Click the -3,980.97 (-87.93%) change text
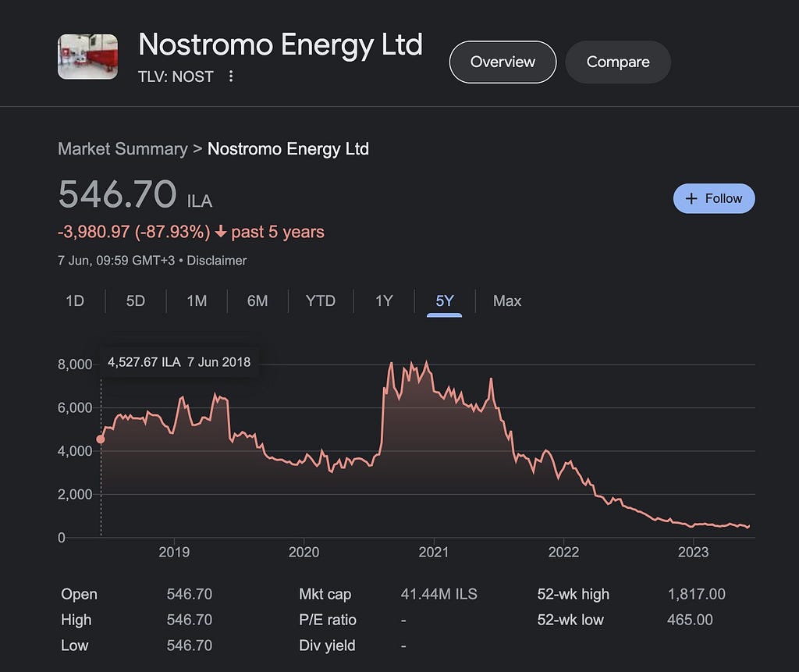Image resolution: width=799 pixels, height=672 pixels. (134, 232)
